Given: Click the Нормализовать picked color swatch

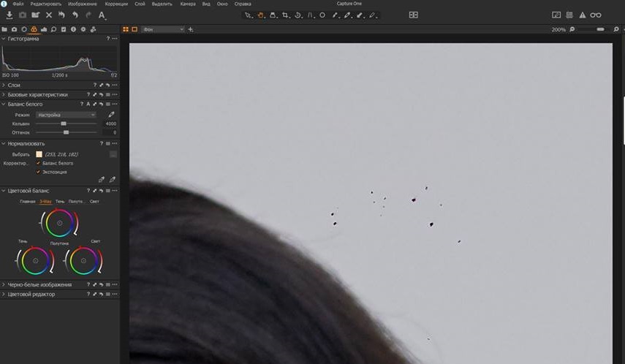Looking at the screenshot, I should (x=39, y=154).
